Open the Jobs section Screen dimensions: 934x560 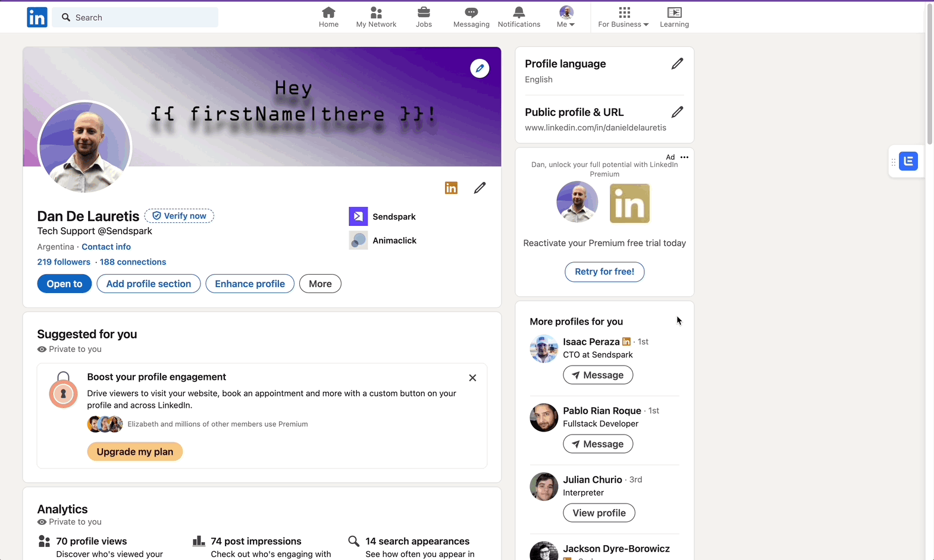coord(424,17)
